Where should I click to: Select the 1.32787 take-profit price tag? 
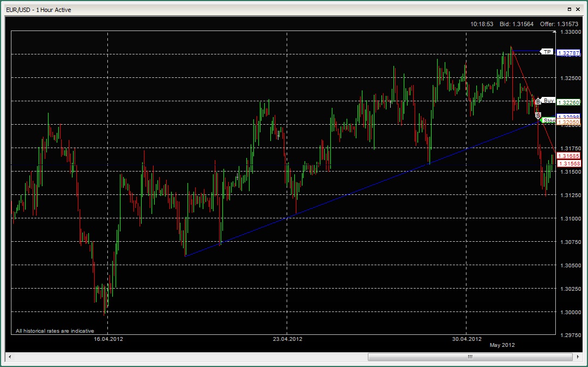tap(569, 53)
